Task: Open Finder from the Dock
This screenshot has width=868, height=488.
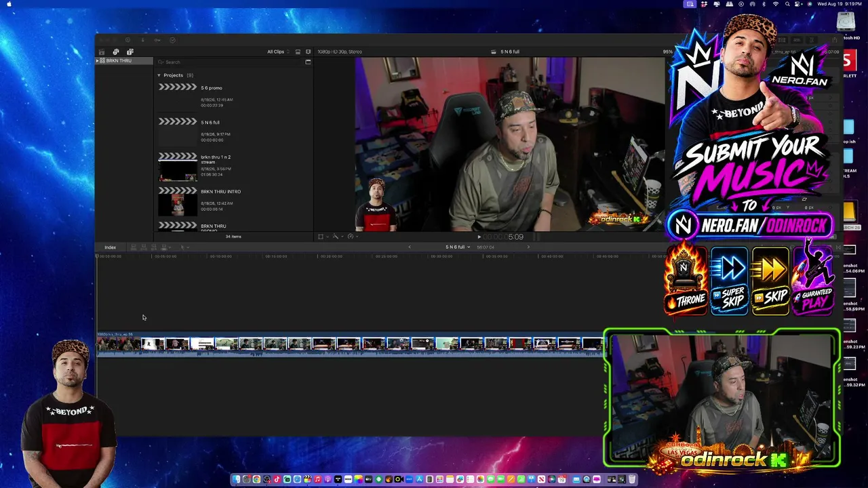Action: (x=236, y=480)
